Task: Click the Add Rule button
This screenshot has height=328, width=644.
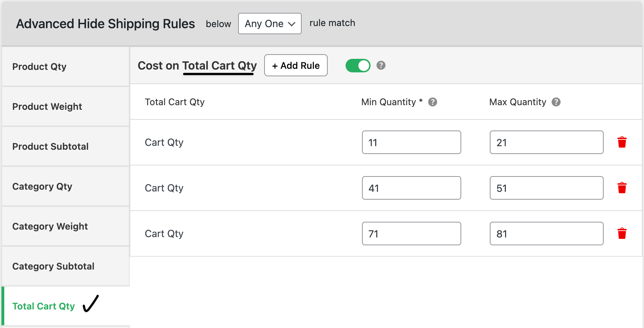Action: 296,65
